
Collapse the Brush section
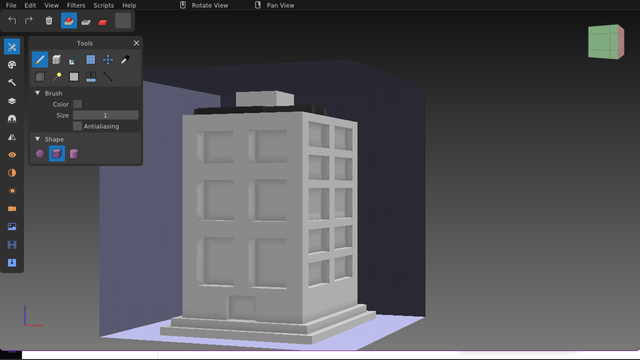pos(38,93)
